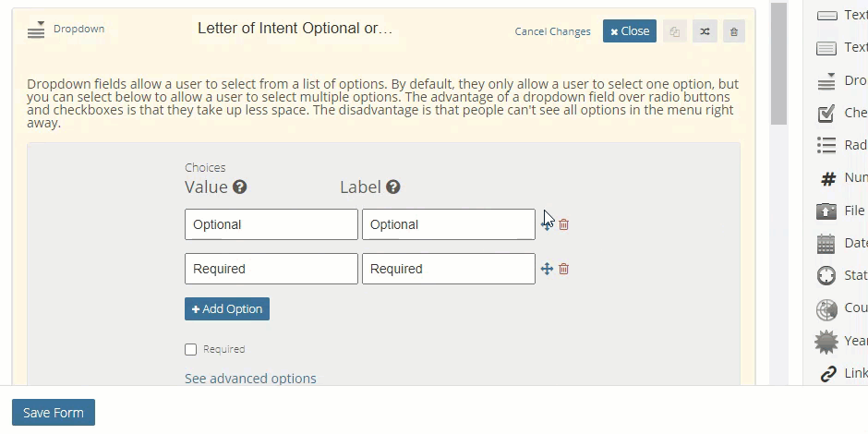Viewport: 868px width, 434px height.
Task: Click Cancel Changes link
Action: coord(552,31)
